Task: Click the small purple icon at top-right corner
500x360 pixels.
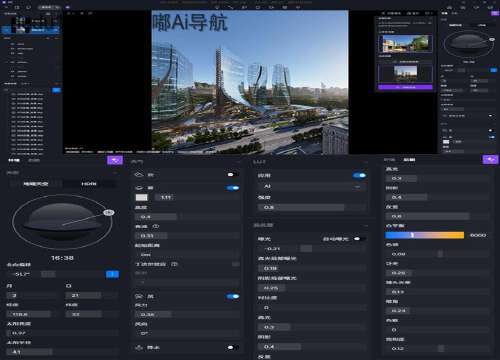Action: (x=495, y=13)
